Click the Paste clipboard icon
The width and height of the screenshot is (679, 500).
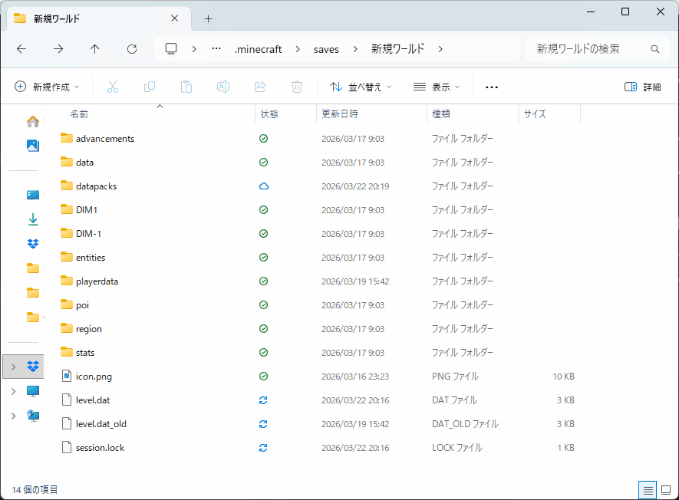[186, 87]
